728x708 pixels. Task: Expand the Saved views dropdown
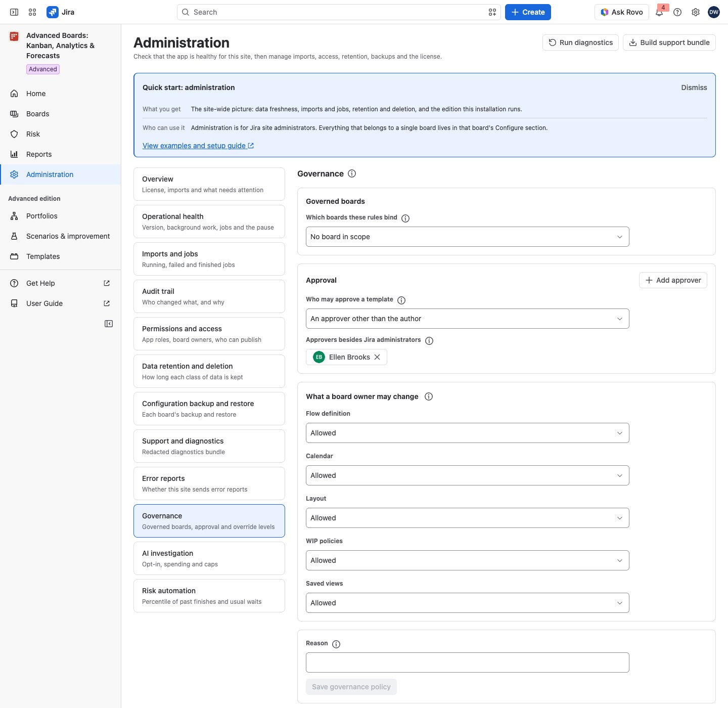coord(467,603)
